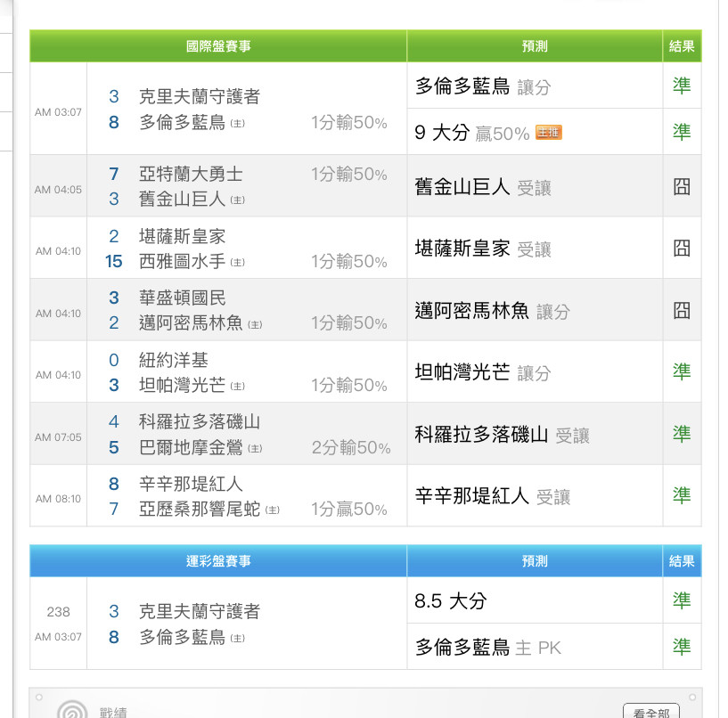728x718 pixels.
Task: Select 運彩盤賽事 header
Action: (218, 560)
